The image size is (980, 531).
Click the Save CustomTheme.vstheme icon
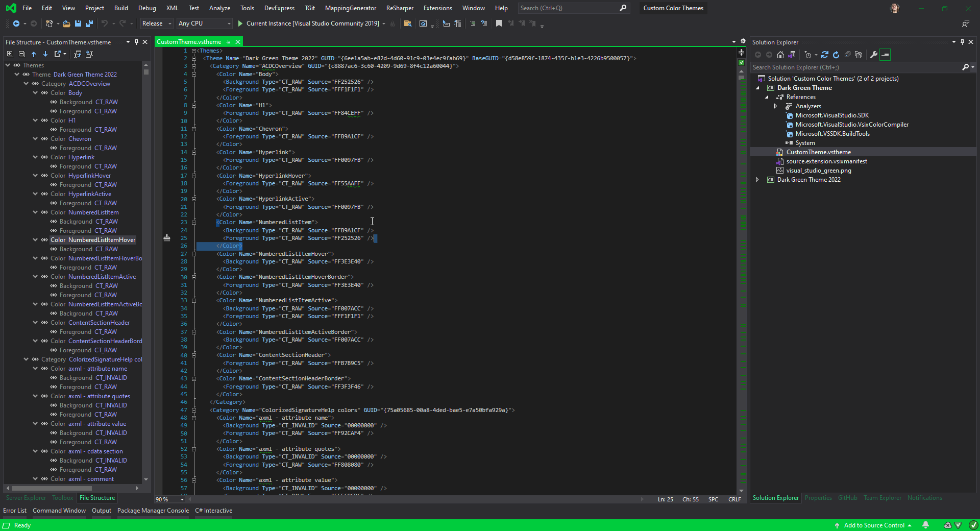pyautogui.click(x=78, y=23)
